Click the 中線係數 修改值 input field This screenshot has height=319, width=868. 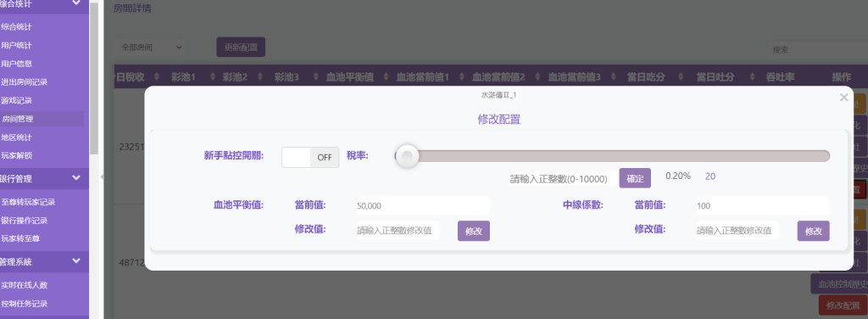pyautogui.click(x=738, y=231)
